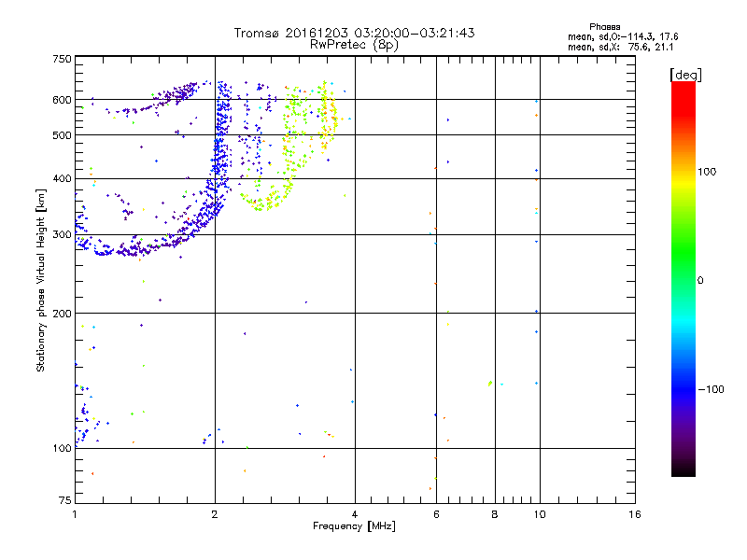Viewport: 747px width, 560px height.
Task: Click the y-axis tick label '75'
Action: (65, 500)
